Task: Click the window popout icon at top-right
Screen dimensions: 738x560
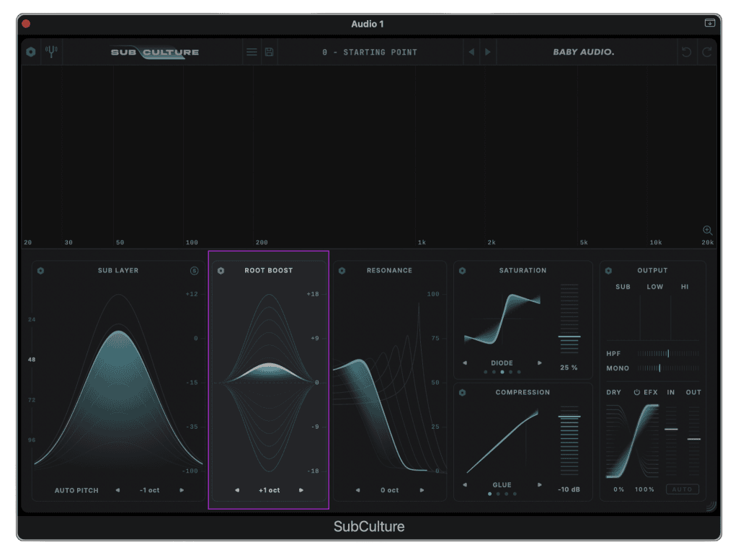Action: pyautogui.click(x=710, y=23)
